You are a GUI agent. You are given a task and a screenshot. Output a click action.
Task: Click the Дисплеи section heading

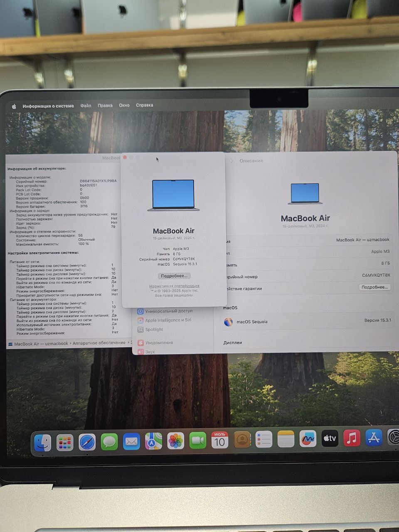(233, 342)
